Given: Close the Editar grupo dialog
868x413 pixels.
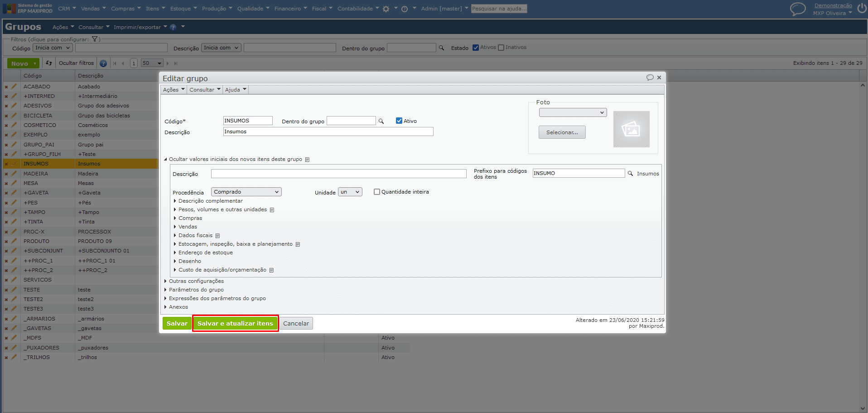Looking at the screenshot, I should click(x=659, y=78).
